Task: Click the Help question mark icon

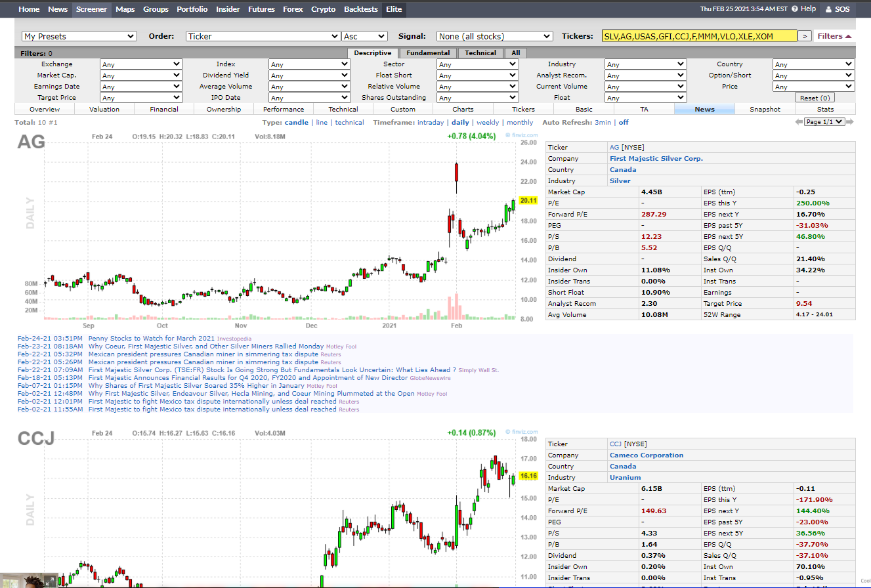Action: 795,9
